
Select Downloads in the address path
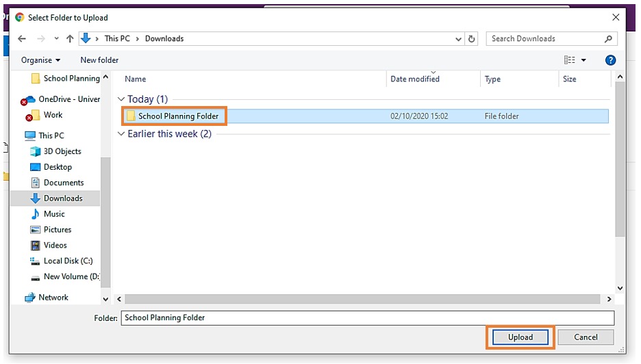164,38
